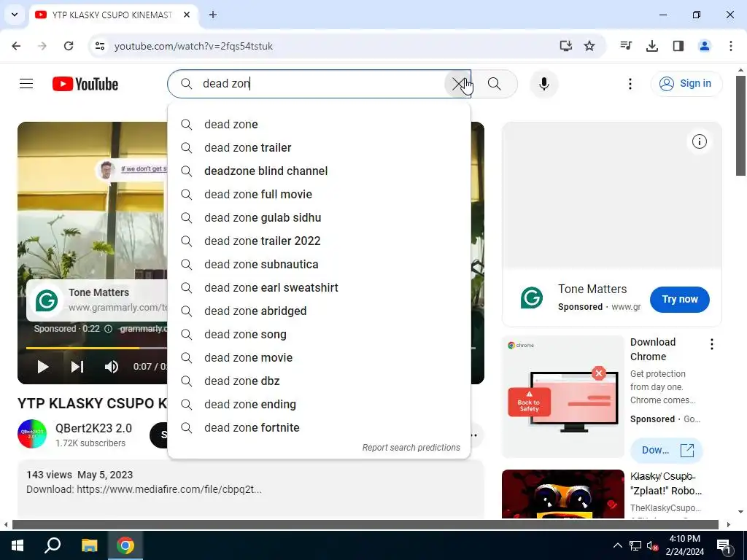The image size is (747, 560).
Task: Choose suggestion "dead zone trailer"
Action: pyautogui.click(x=320, y=147)
